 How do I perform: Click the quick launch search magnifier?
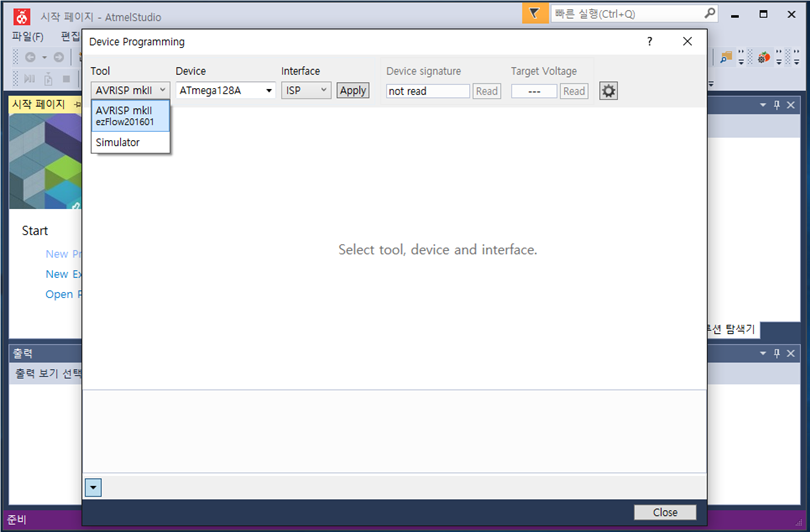point(710,13)
